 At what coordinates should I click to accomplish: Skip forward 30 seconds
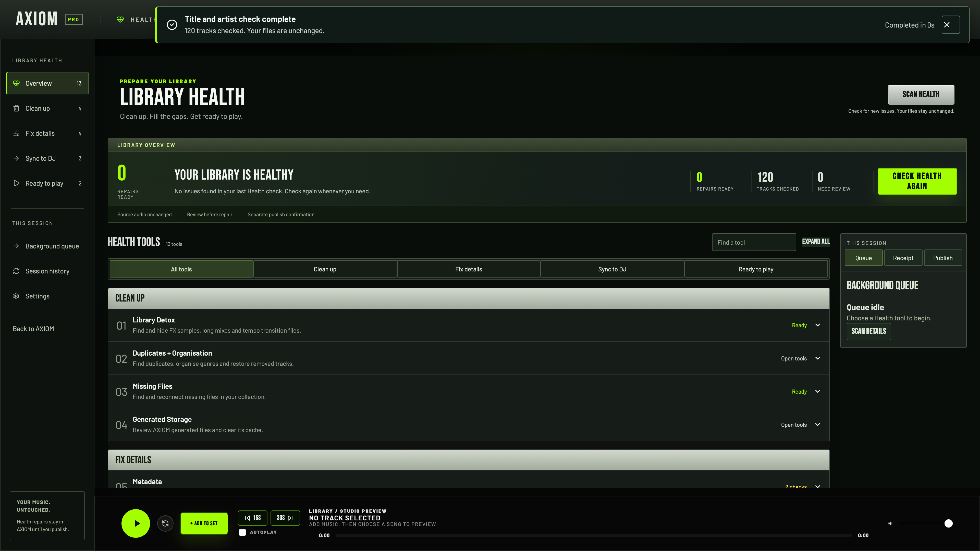(x=285, y=518)
